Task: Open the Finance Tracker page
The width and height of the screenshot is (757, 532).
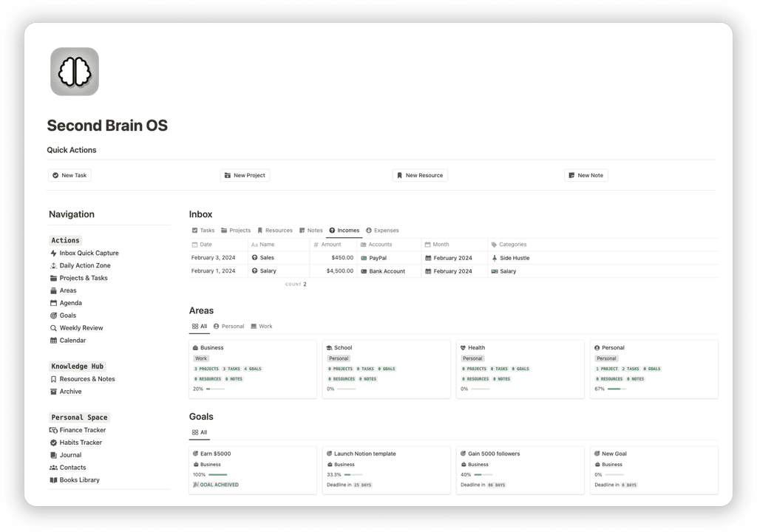Action: click(82, 429)
